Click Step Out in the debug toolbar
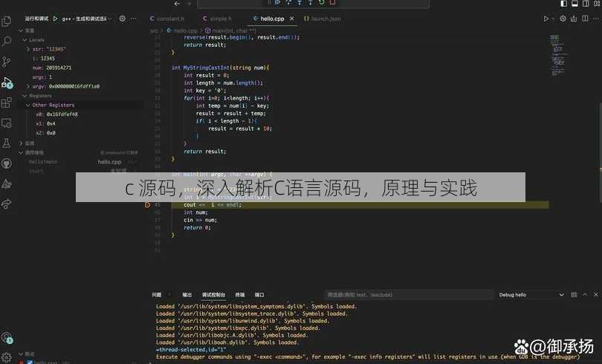 tap(310, 2)
